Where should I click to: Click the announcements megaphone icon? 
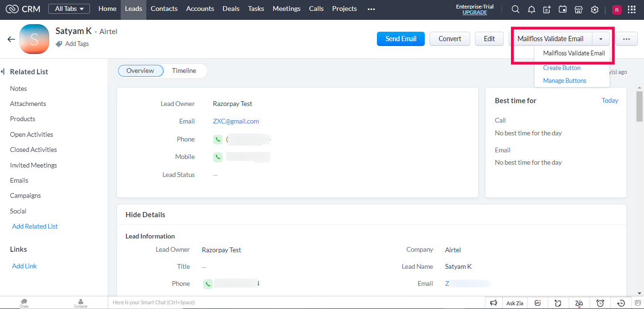(x=493, y=303)
